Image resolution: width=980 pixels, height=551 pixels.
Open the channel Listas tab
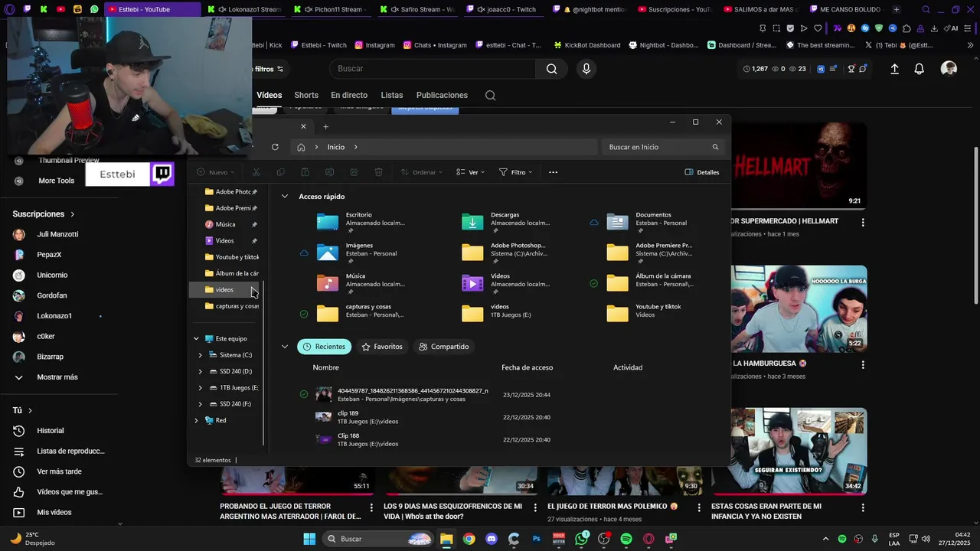pyautogui.click(x=392, y=96)
